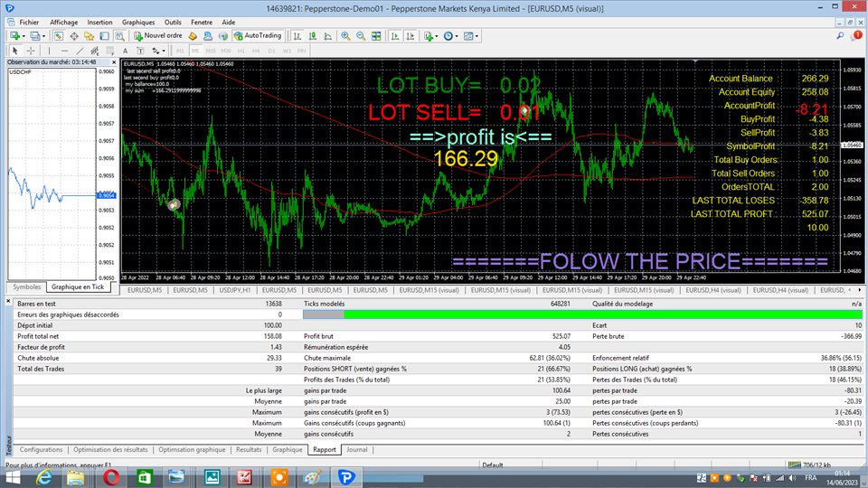868x488 pixels.
Task: Switch to the USDJPY,H1 chart tab
Action: point(235,290)
